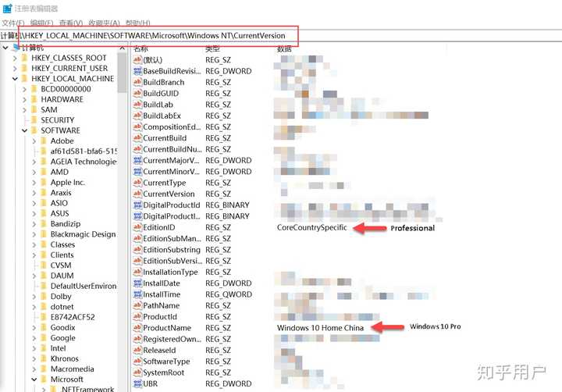Image resolution: width=562 pixels, height=392 pixels.
Task: Collapse the Microsoft key
Action: [x=34, y=379]
